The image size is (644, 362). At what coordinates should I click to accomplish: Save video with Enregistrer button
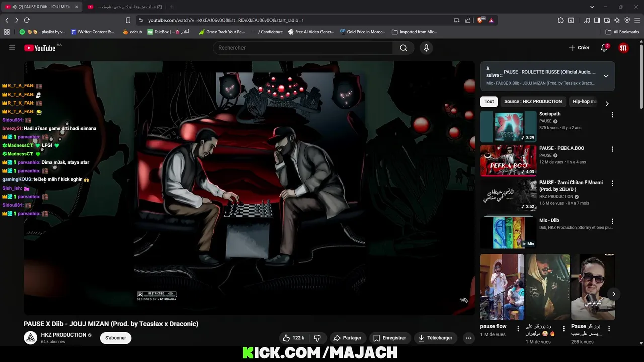pos(389,338)
